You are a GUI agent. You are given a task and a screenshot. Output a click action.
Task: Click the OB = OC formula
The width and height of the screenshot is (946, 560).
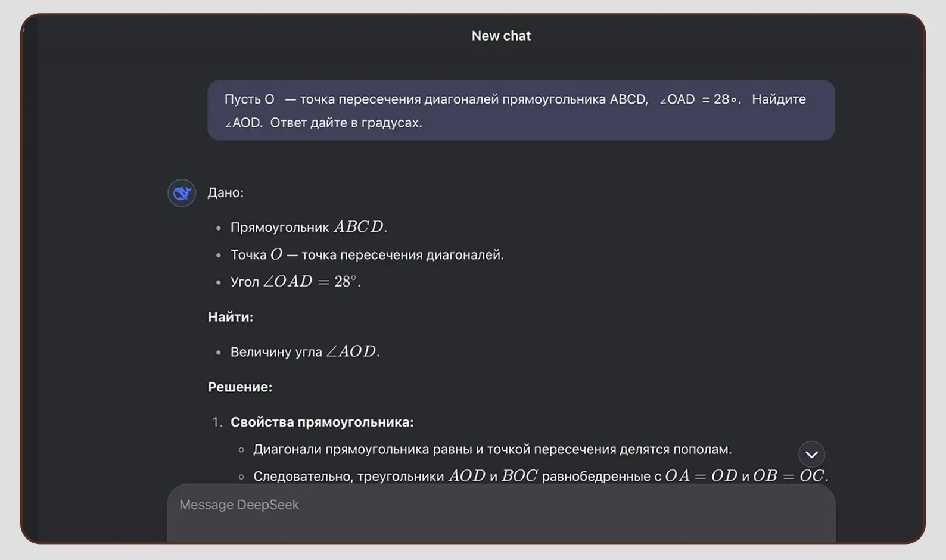789,476
